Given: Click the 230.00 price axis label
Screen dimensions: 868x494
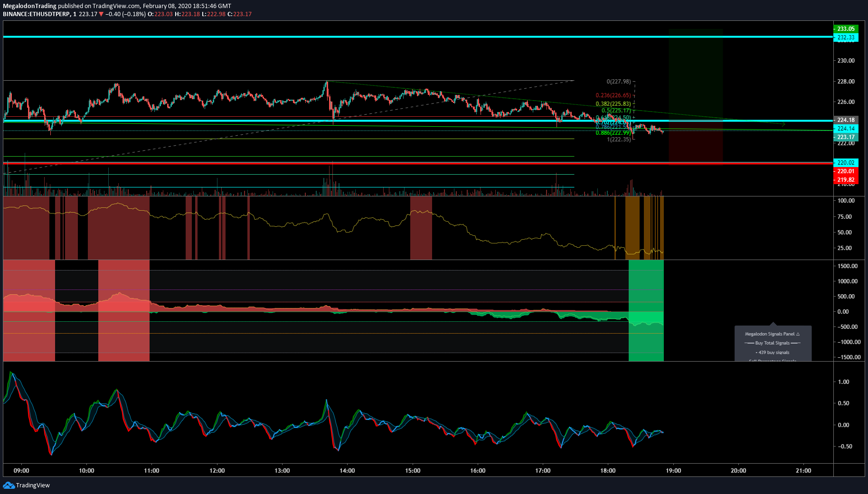Looking at the screenshot, I should click(846, 61).
